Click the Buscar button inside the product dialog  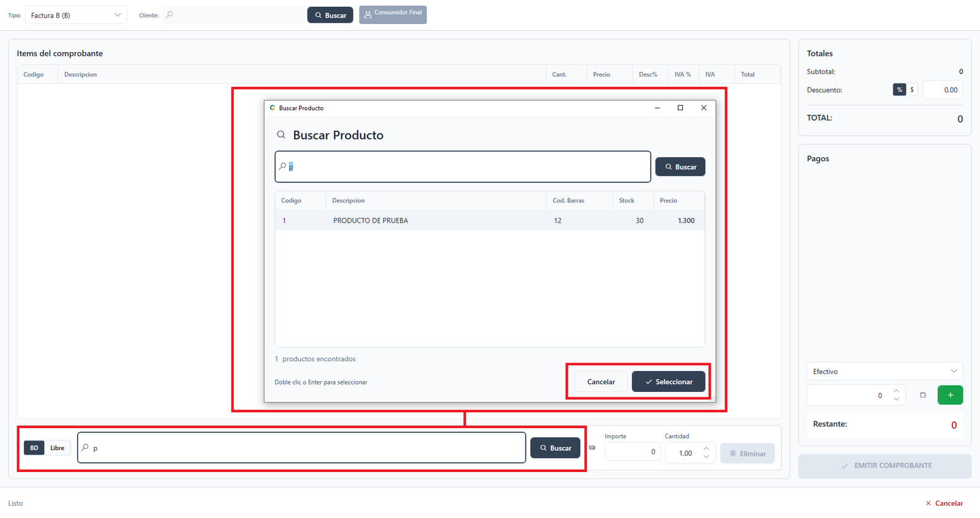click(x=680, y=167)
